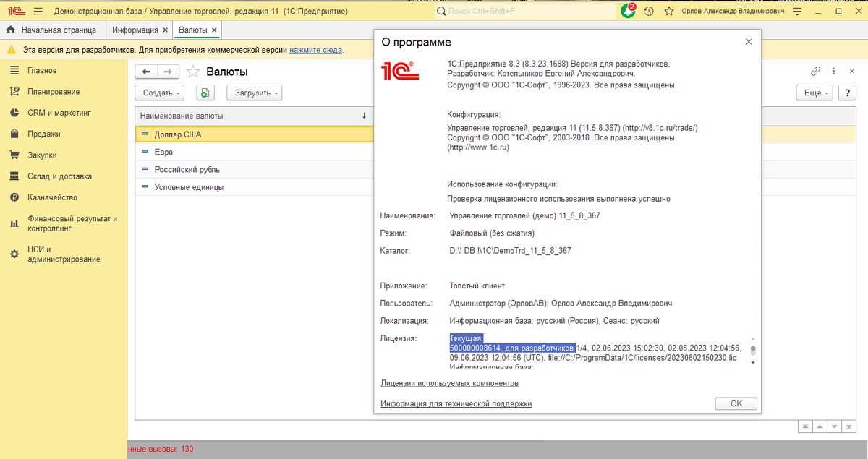Close the Информация tab
Screen dimensions: 868x459
165,30
